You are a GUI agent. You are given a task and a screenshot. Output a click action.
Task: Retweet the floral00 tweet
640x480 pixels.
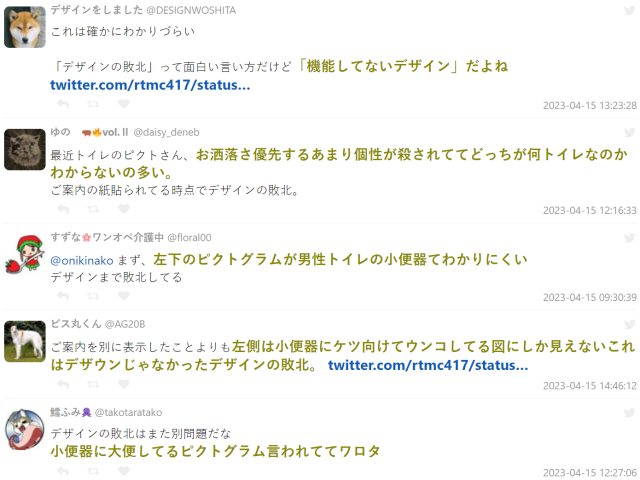tap(93, 296)
